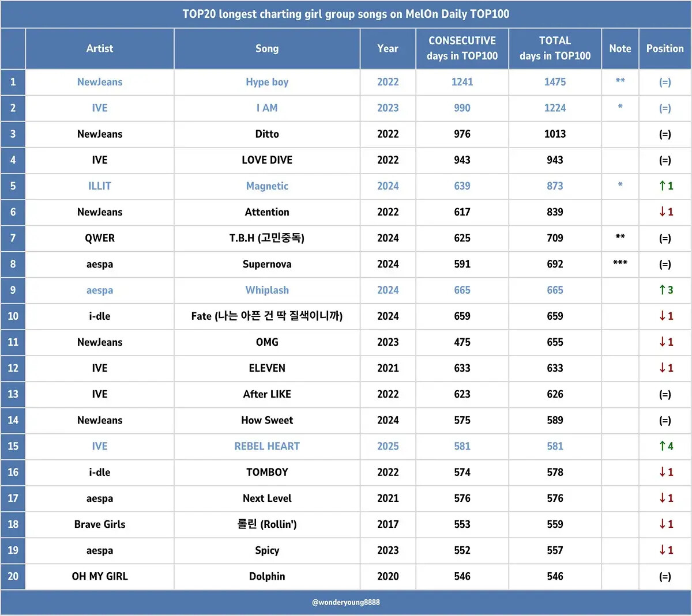The image size is (692, 616).
Task: Click the artist name QWER
Action: tap(100, 238)
